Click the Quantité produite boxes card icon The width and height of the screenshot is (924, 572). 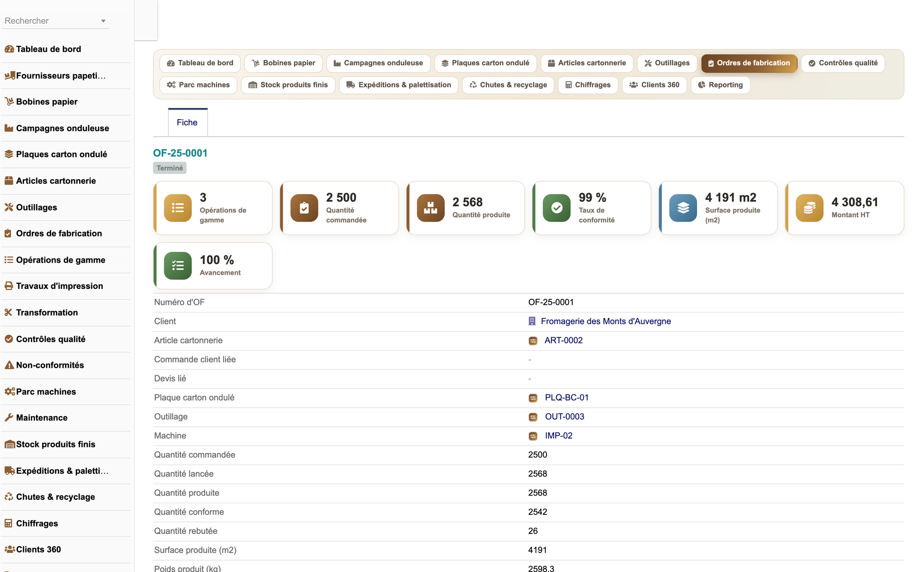[431, 208]
